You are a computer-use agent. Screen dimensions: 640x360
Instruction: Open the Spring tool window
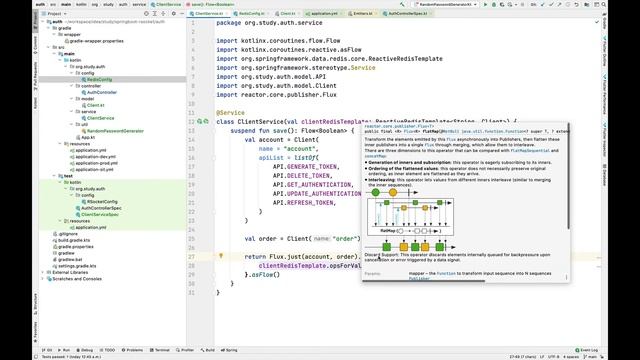tap(229, 350)
